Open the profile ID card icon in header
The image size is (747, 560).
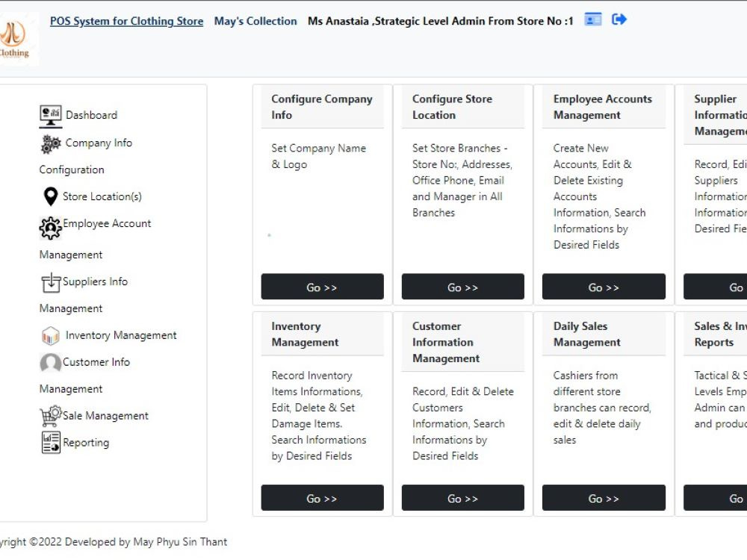tap(593, 19)
